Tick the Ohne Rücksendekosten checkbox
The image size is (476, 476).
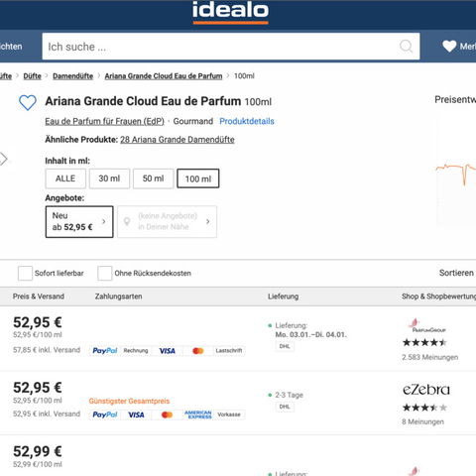point(105,274)
